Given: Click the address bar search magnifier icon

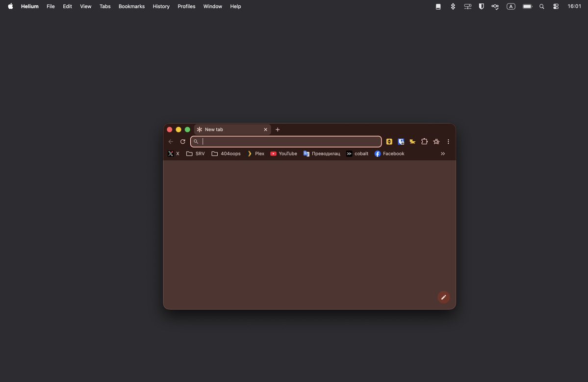Looking at the screenshot, I should [196, 142].
